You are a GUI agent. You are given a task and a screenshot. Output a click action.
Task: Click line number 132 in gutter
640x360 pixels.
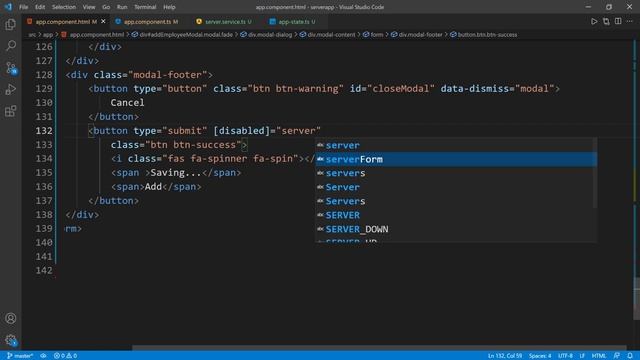(x=44, y=131)
